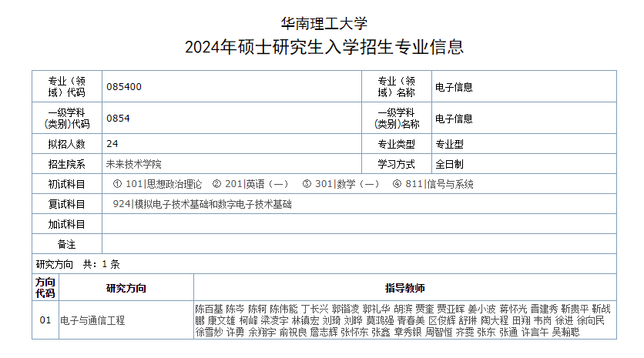Click advisor name 章秀银

click(x=408, y=332)
